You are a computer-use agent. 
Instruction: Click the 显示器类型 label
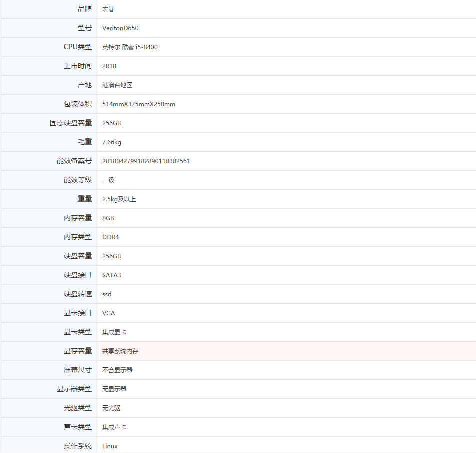[74, 389]
